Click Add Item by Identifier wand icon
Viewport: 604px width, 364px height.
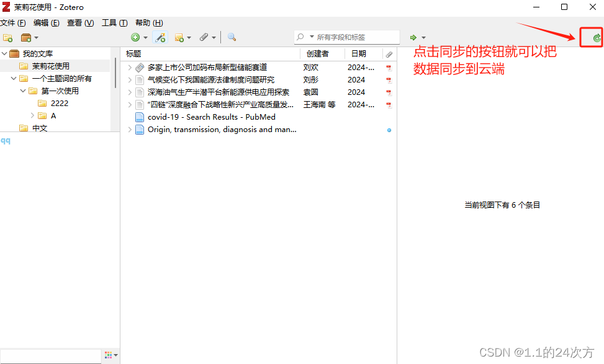click(160, 37)
